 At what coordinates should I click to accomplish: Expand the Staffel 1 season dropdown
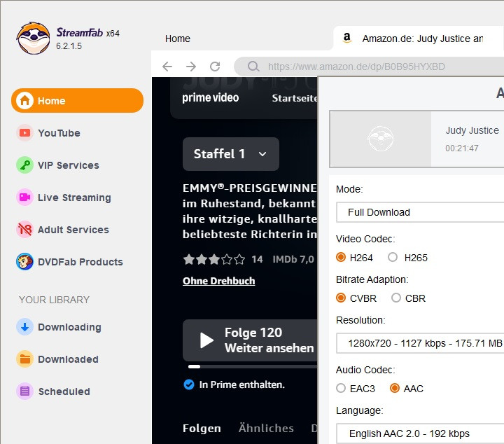coord(230,154)
